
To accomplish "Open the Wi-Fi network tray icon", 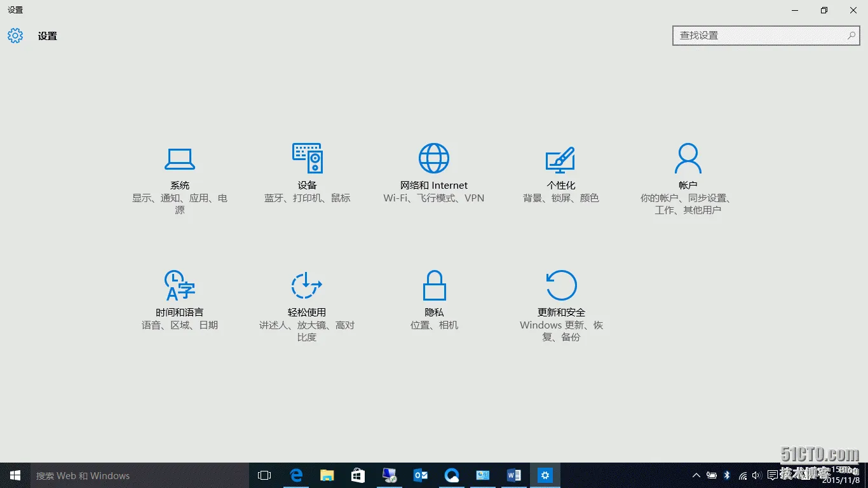I will [742, 475].
